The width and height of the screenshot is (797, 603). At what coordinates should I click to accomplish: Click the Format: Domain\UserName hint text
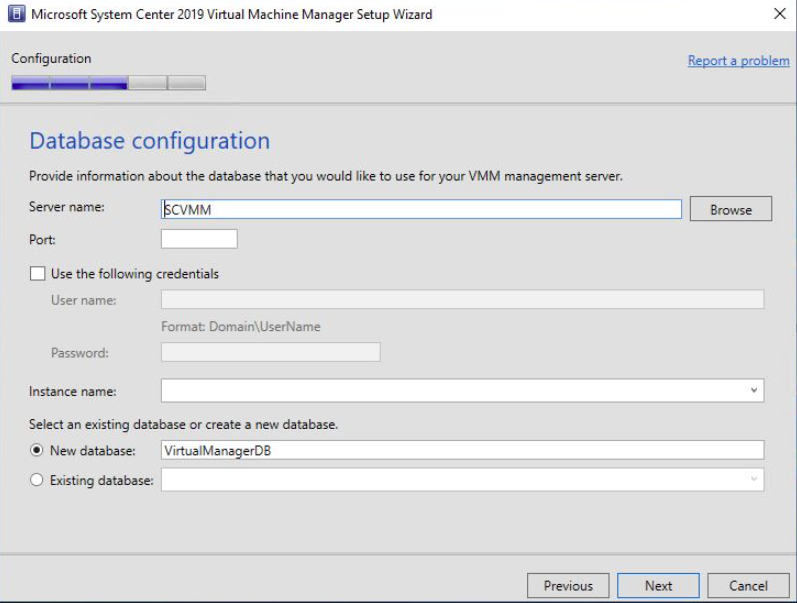point(241,326)
